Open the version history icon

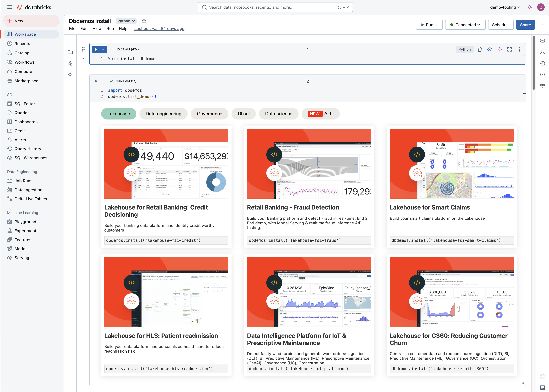tap(542, 63)
